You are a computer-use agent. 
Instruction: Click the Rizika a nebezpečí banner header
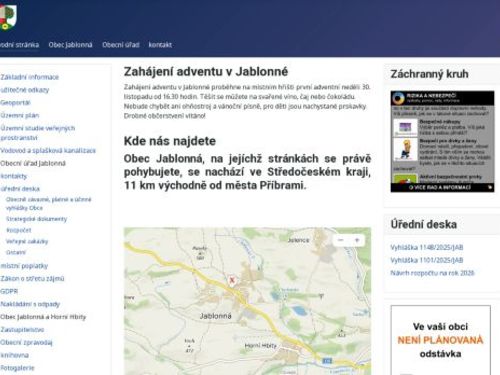tap(442, 98)
